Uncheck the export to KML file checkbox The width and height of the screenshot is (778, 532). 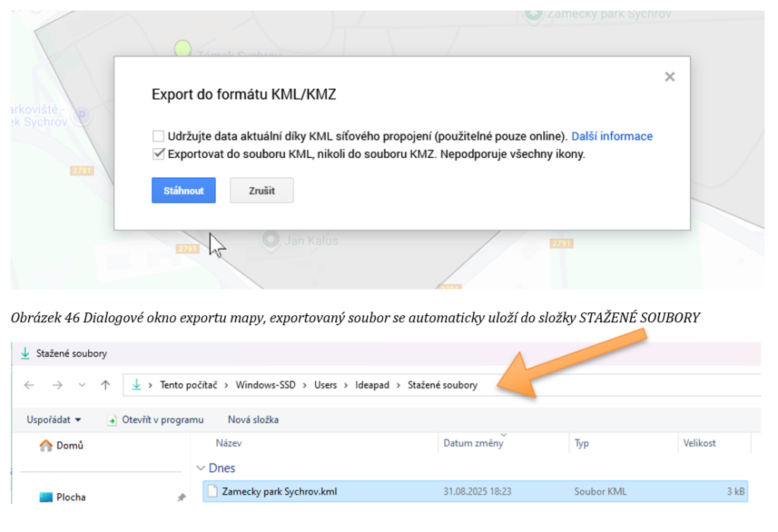pyautogui.click(x=158, y=154)
